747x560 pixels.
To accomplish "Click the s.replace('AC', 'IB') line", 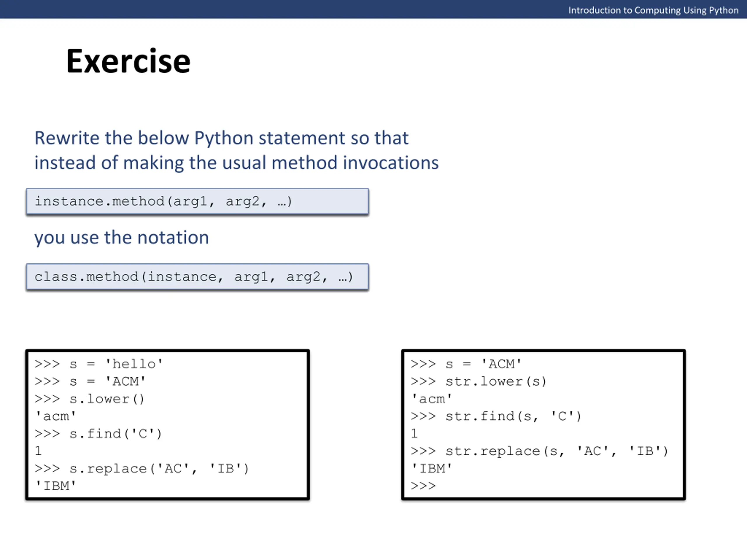I will (142, 468).
